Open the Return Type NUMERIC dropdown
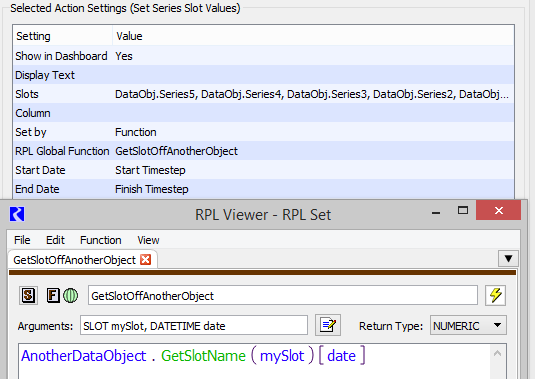Image resolution: width=535 pixels, height=379 pixels. [468, 325]
